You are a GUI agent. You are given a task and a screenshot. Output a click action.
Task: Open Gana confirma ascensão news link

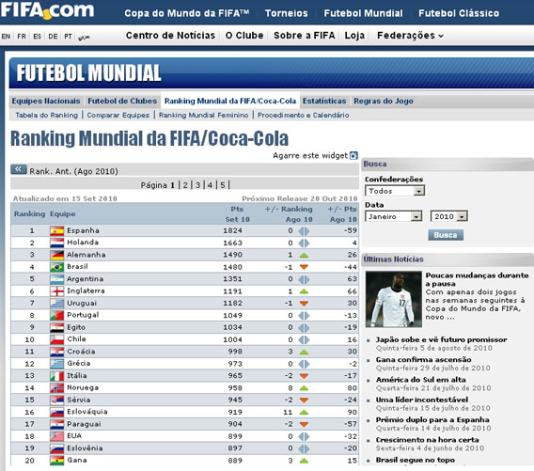(423, 360)
